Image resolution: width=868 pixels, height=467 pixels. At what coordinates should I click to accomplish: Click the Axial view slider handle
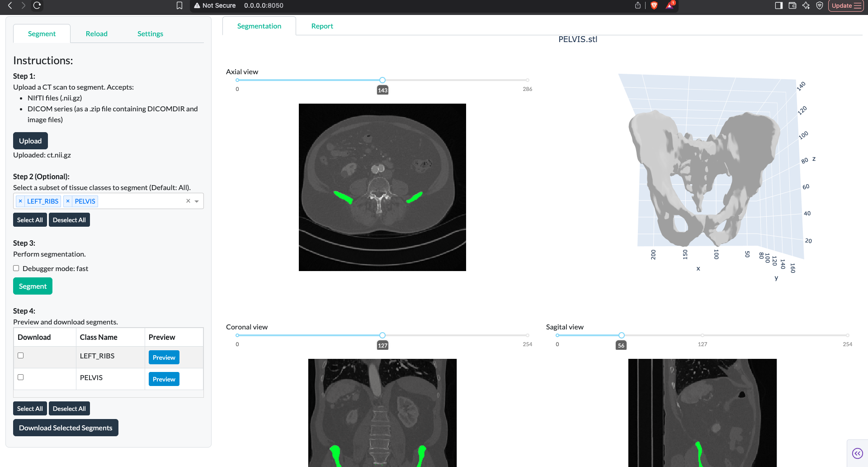click(382, 80)
